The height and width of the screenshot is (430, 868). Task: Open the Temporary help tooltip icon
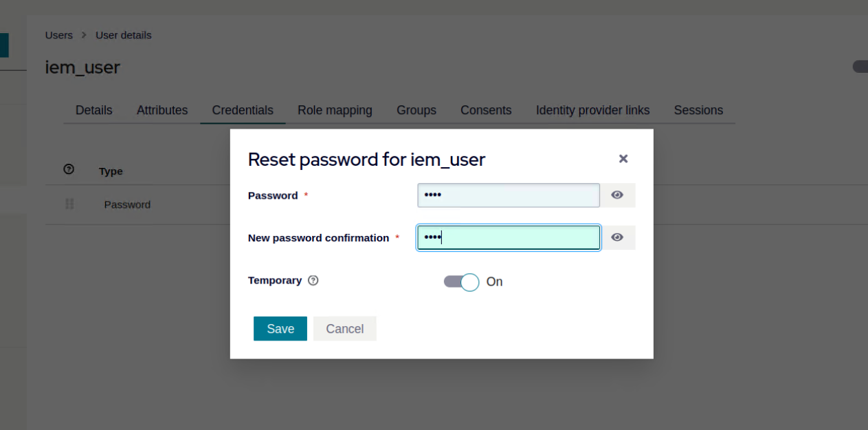click(x=313, y=281)
